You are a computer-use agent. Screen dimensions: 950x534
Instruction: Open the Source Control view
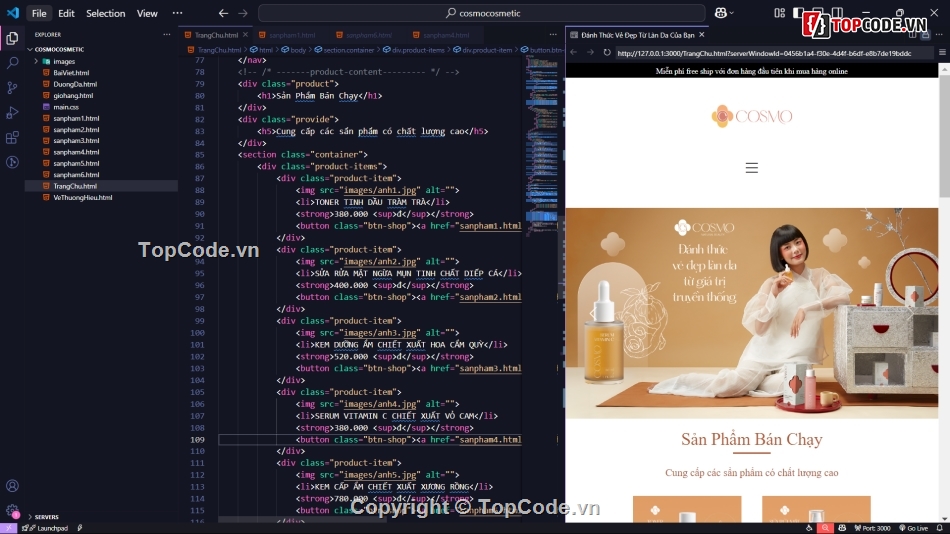12,87
